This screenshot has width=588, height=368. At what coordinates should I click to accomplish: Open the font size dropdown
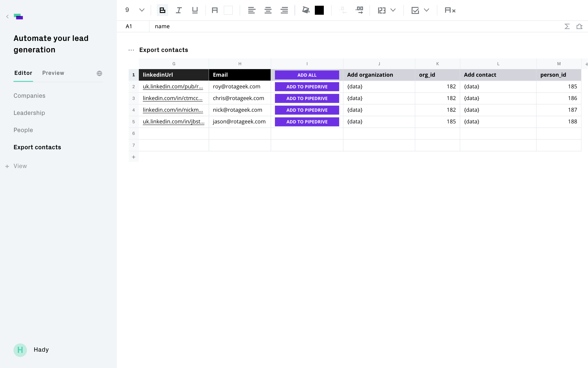point(142,10)
